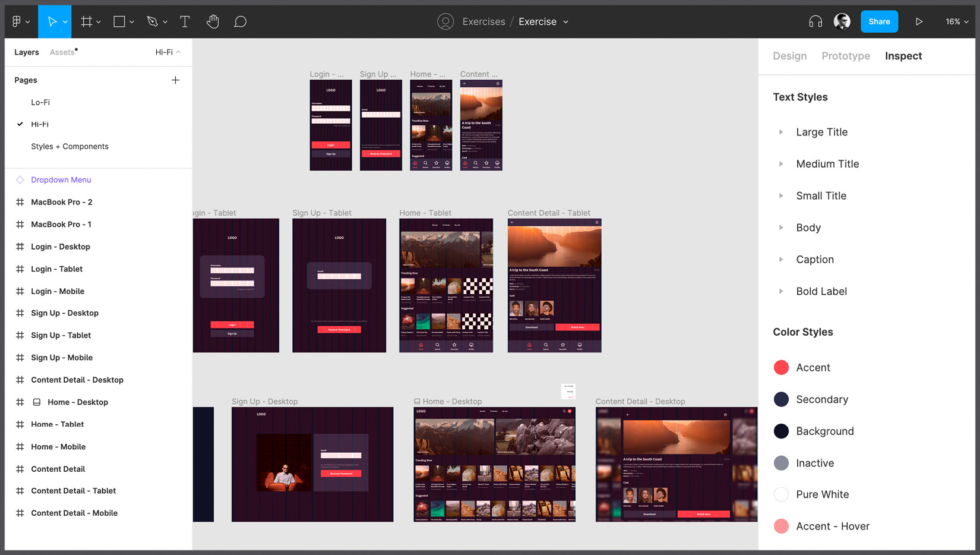Image resolution: width=980 pixels, height=555 pixels.
Task: Select the Move tool
Action: coord(52,21)
